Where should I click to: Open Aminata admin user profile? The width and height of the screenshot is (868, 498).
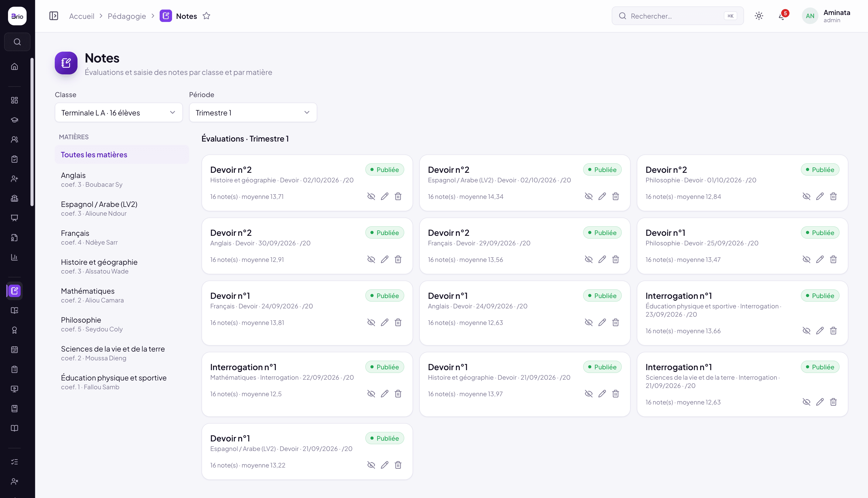(x=826, y=16)
